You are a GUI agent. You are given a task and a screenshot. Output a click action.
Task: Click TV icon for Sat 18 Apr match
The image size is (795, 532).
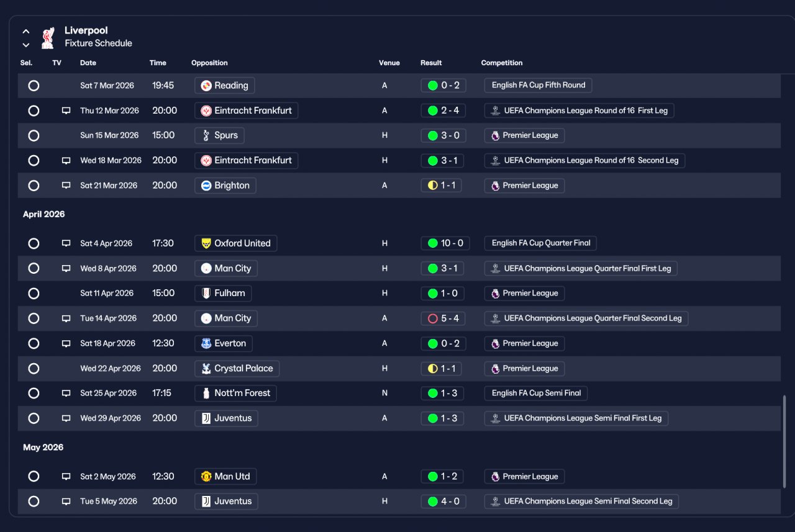pyautogui.click(x=66, y=343)
